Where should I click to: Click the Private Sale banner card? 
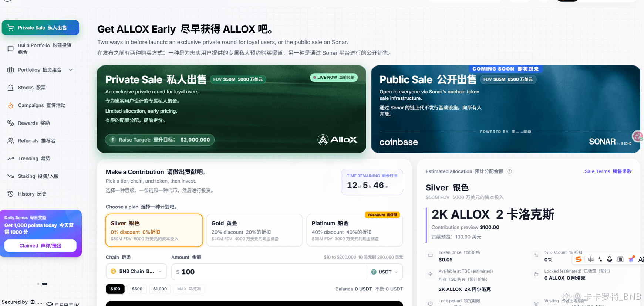coord(232,109)
